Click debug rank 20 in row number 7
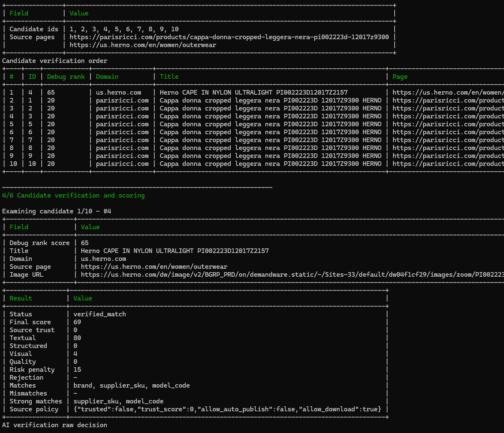504x433 pixels. click(x=51, y=140)
